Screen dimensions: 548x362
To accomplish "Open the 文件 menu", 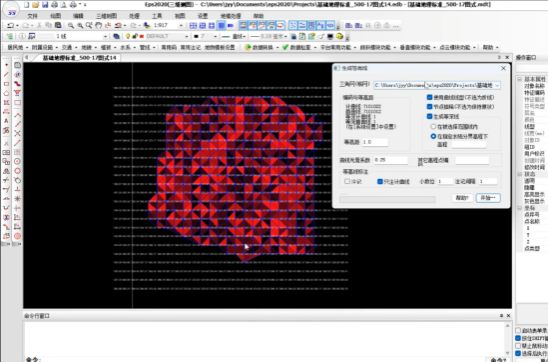I will [33, 16].
